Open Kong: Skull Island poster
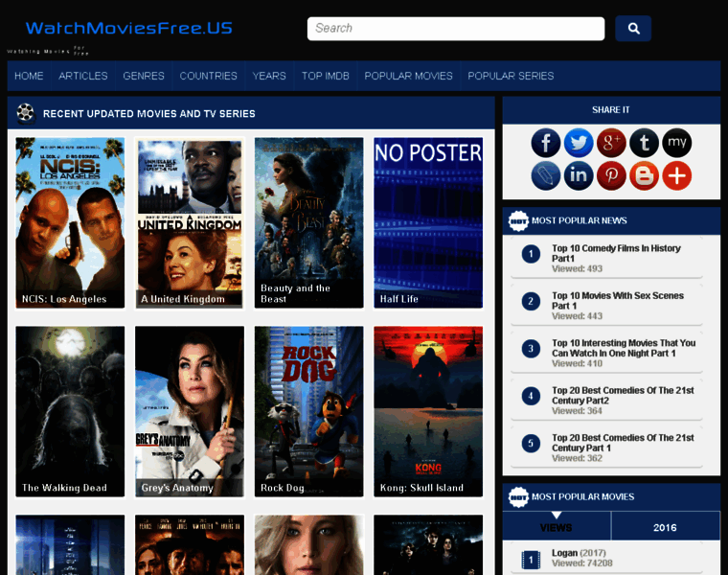Screen dimensions: 728x575 point(428,411)
